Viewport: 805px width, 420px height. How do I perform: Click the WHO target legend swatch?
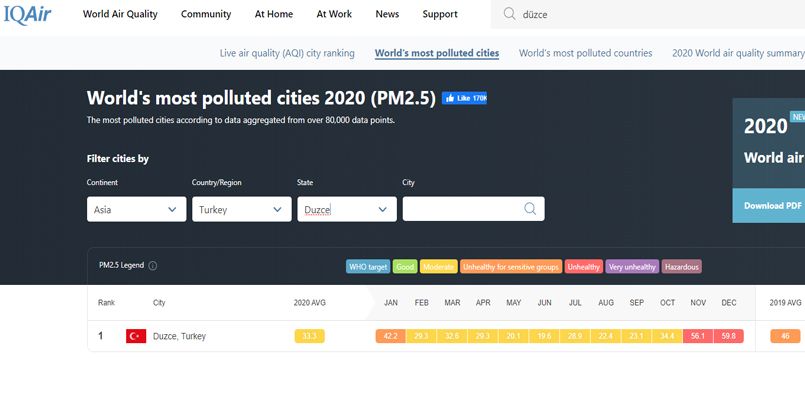tap(368, 266)
